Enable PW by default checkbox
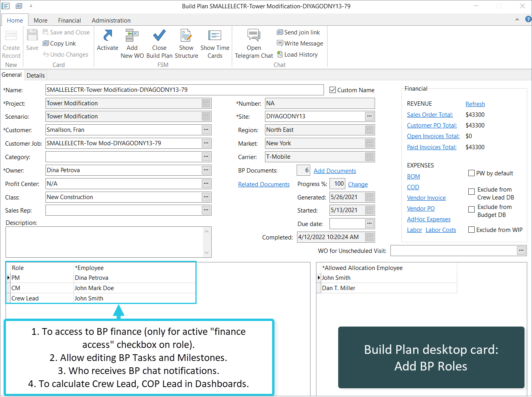Viewport: 532px width, 397px height. [471, 173]
